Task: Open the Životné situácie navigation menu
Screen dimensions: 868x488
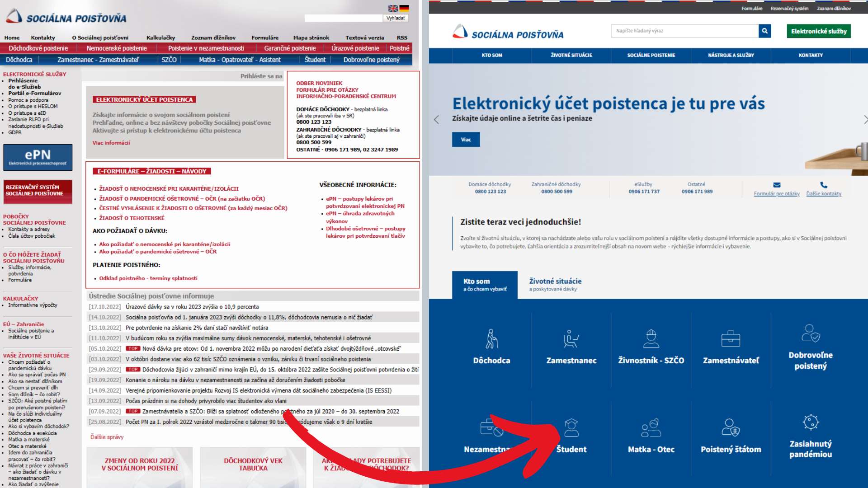Action: click(571, 55)
